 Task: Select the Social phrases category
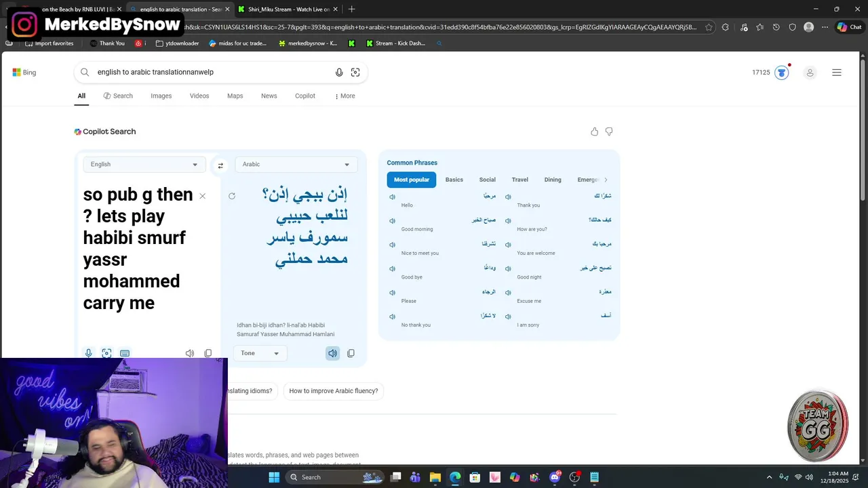click(488, 180)
